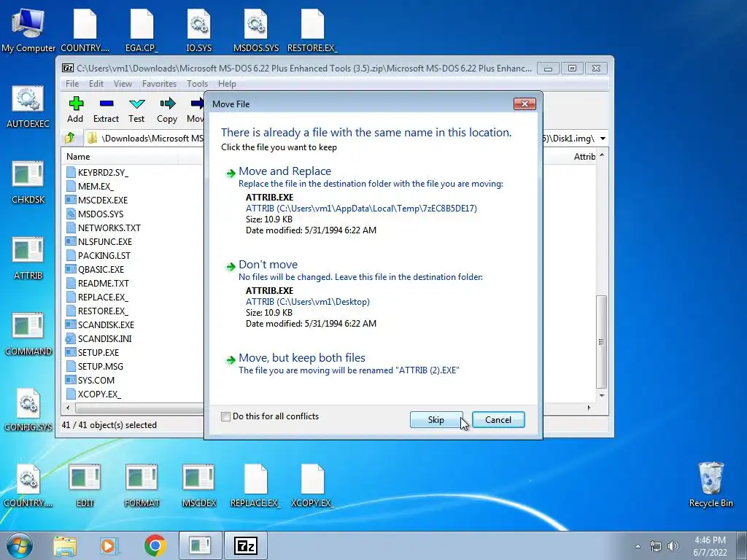
Task: Show hidden system tray icons
Action: coord(638,546)
